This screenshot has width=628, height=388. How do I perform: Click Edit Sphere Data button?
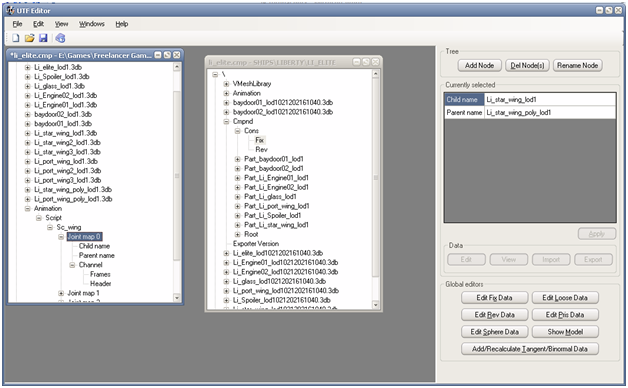pos(494,332)
